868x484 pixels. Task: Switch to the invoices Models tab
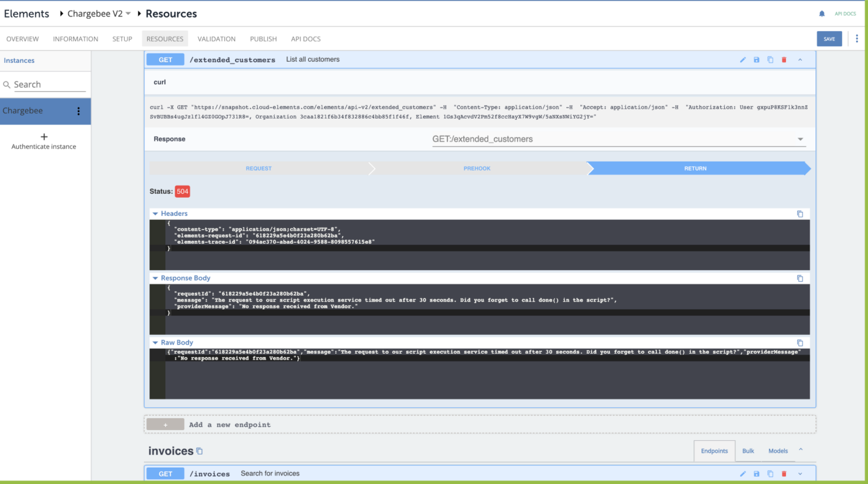pos(778,451)
